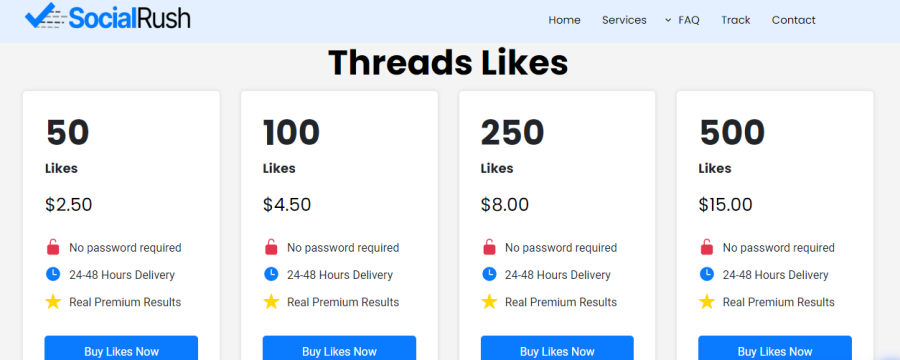
Task: Click the gold star icon in 500 Likes card
Action: pos(707,302)
